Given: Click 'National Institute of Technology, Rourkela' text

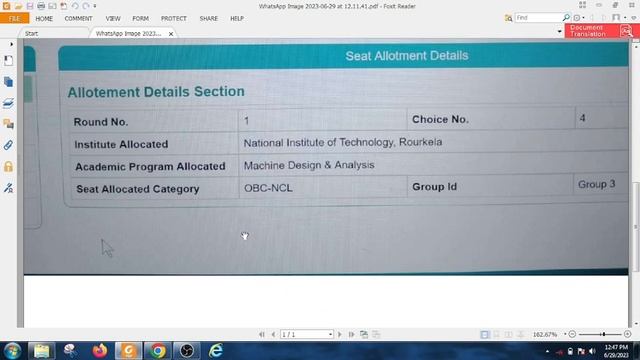Looking at the screenshot, I should pos(343,142).
